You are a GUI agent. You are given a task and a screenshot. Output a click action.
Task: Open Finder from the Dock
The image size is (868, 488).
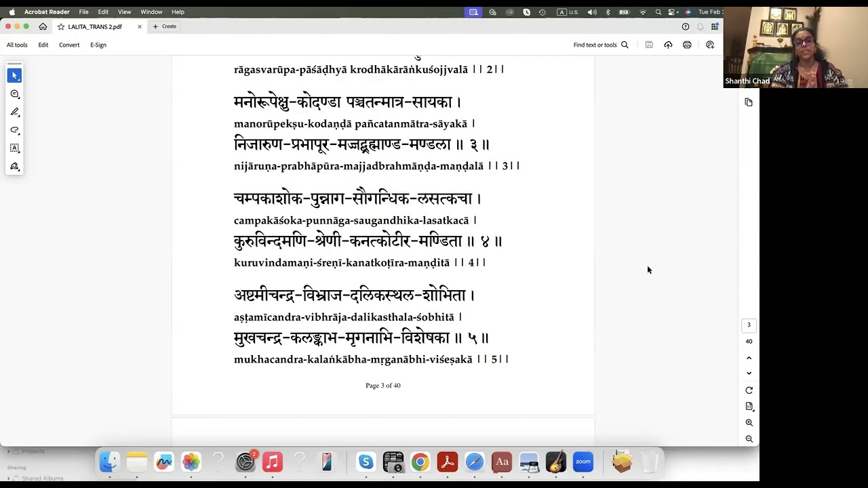click(109, 462)
